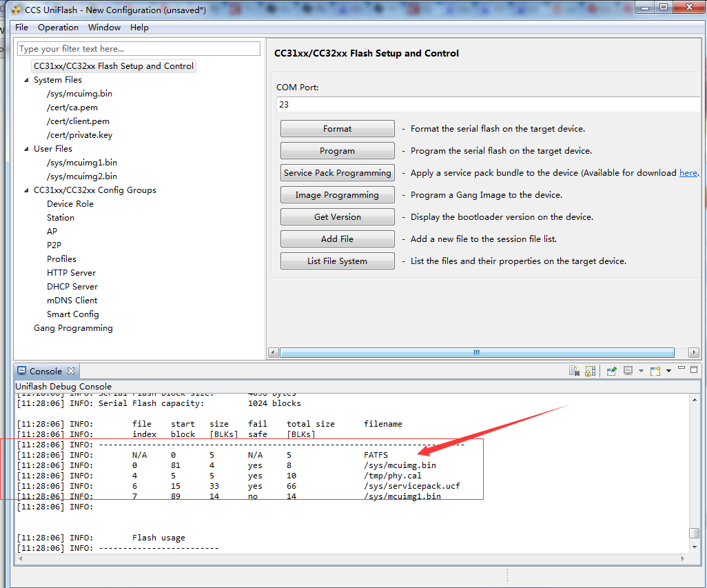Image resolution: width=707 pixels, height=588 pixels.
Task: Open the File menu
Action: [21, 28]
